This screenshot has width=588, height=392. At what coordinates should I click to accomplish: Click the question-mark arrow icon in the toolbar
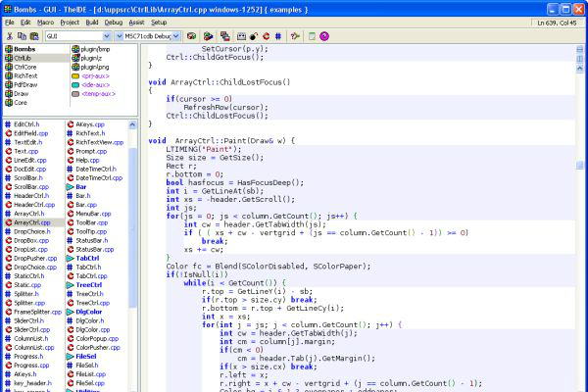tap(295, 36)
